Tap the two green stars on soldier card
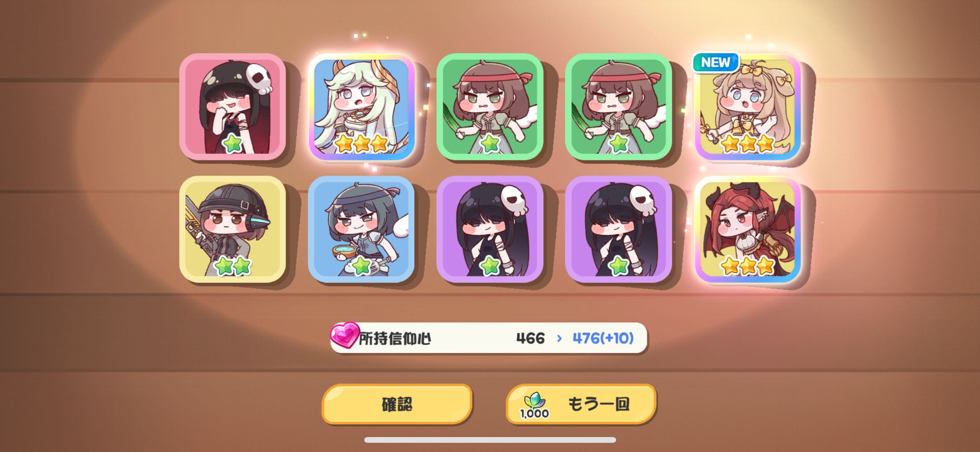 coord(232,266)
